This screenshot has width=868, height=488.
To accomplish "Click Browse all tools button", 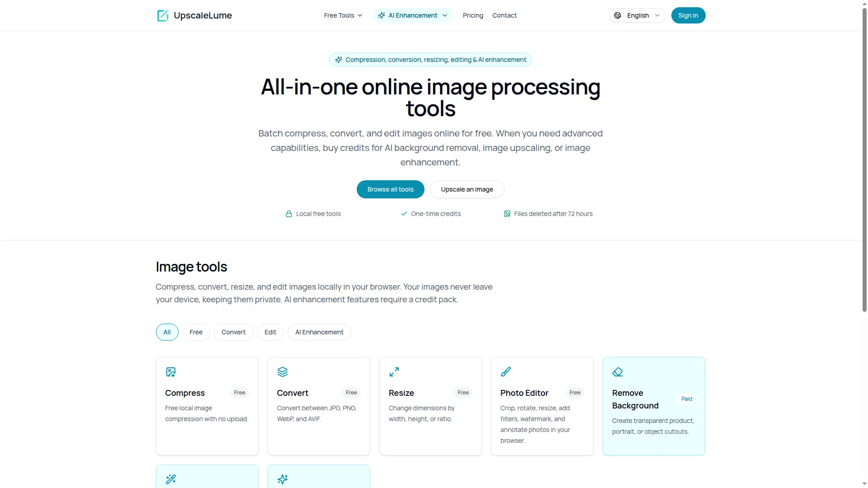I will [391, 189].
